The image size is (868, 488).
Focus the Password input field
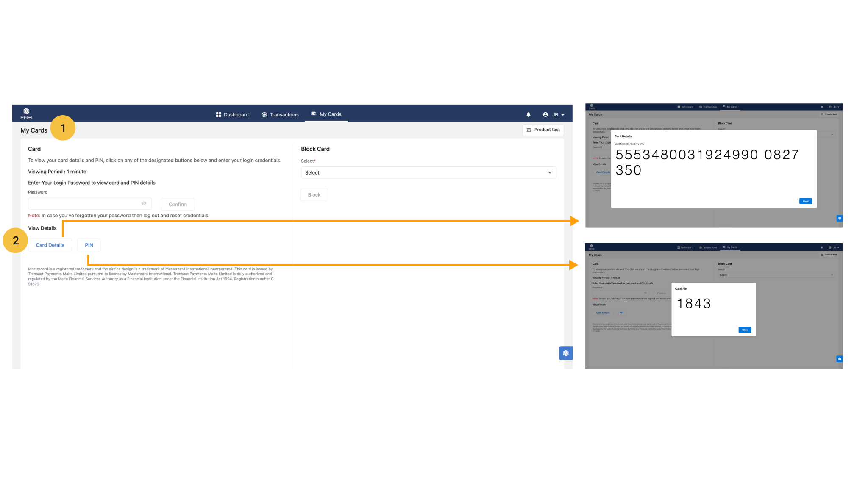pos(84,204)
